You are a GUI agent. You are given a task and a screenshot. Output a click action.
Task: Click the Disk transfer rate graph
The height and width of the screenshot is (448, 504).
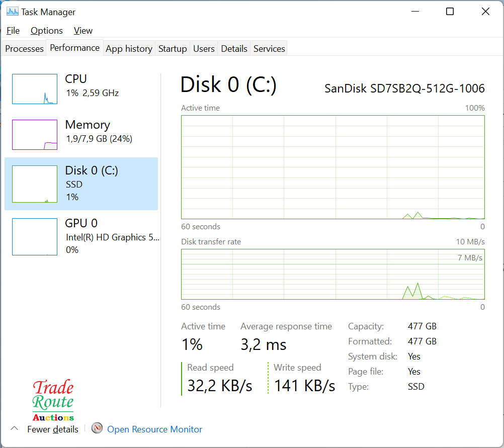pos(332,274)
